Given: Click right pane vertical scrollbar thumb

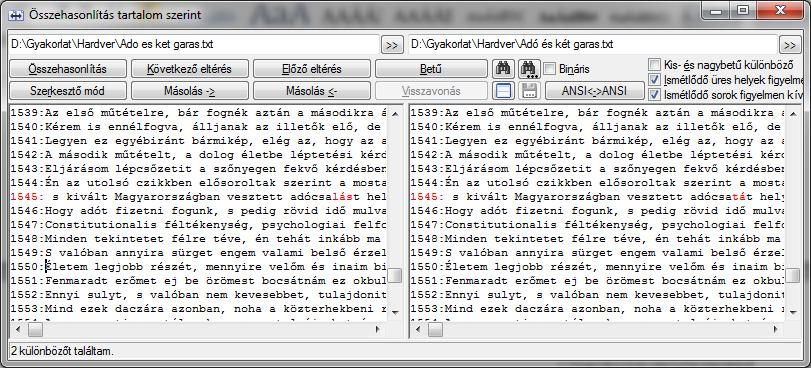Looking at the screenshot, I should (792, 275).
